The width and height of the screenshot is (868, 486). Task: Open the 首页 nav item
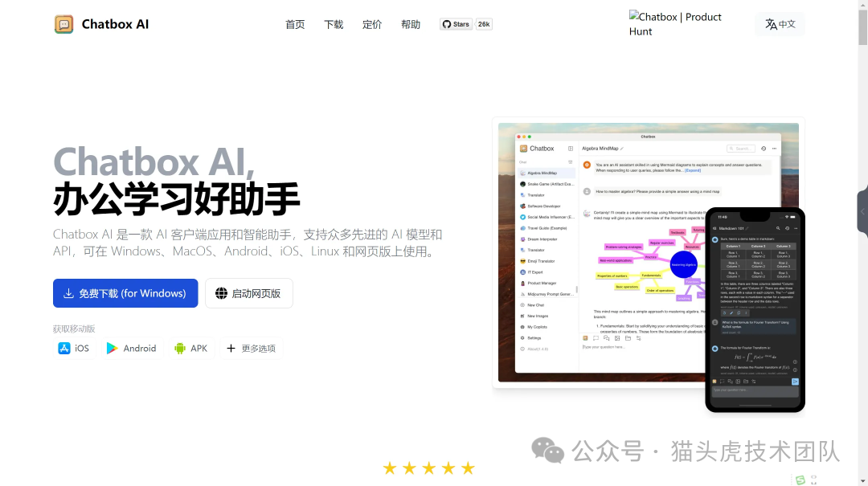pyautogui.click(x=295, y=24)
